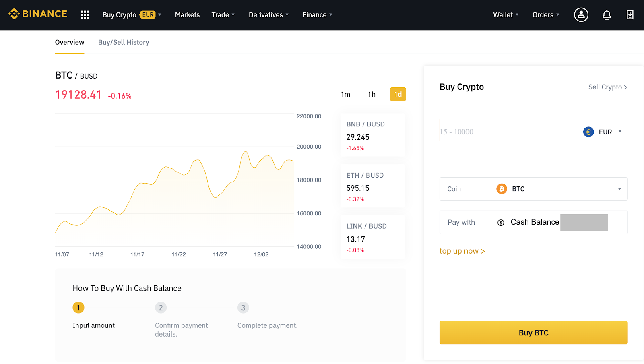Image resolution: width=644 pixels, height=364 pixels.
Task: Click the 11/17 date label
Action: coord(138,254)
